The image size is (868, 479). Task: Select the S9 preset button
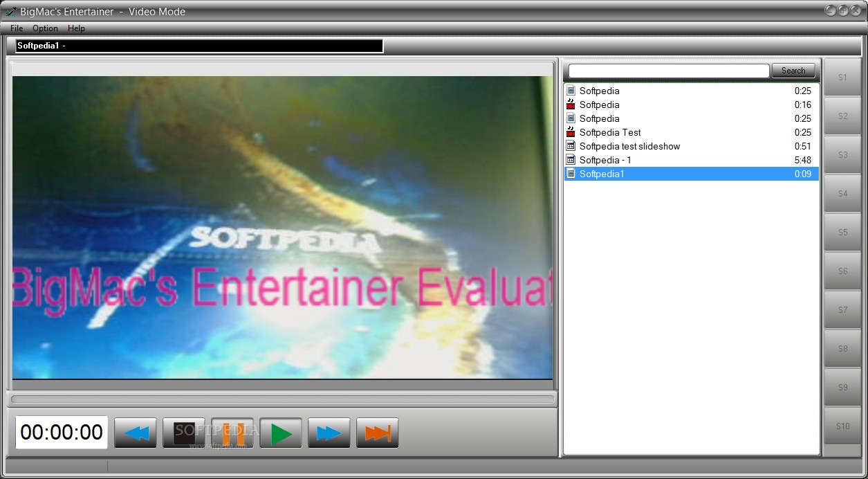[842, 388]
